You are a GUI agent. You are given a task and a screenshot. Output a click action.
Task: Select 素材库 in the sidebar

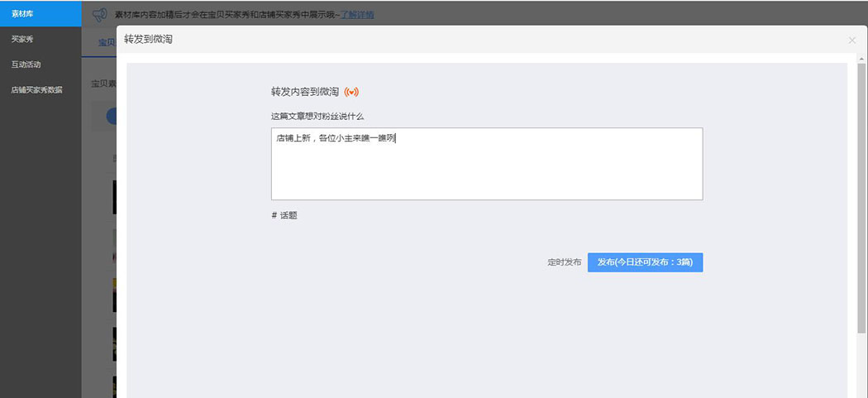(41, 13)
